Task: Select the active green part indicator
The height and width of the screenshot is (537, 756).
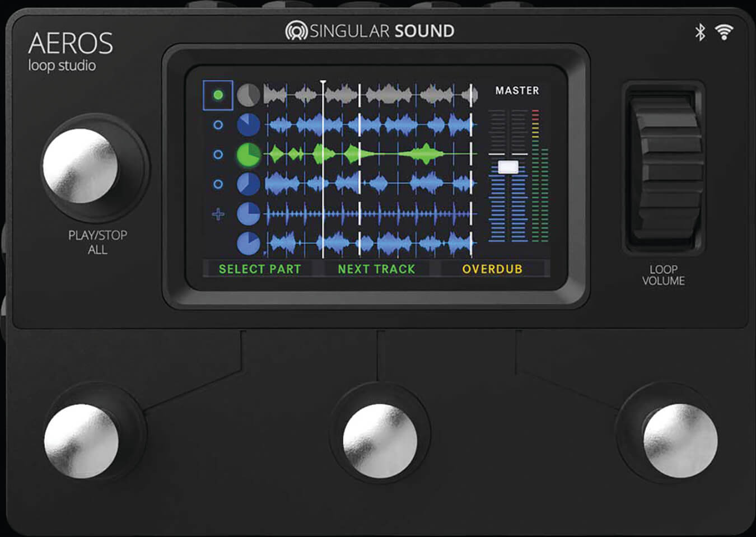Action: click(x=218, y=95)
